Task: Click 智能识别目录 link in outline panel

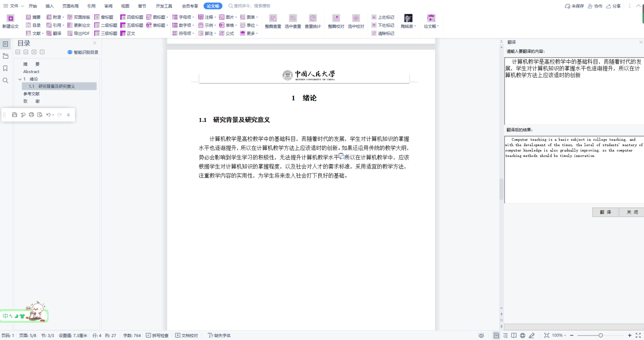Action: click(83, 52)
